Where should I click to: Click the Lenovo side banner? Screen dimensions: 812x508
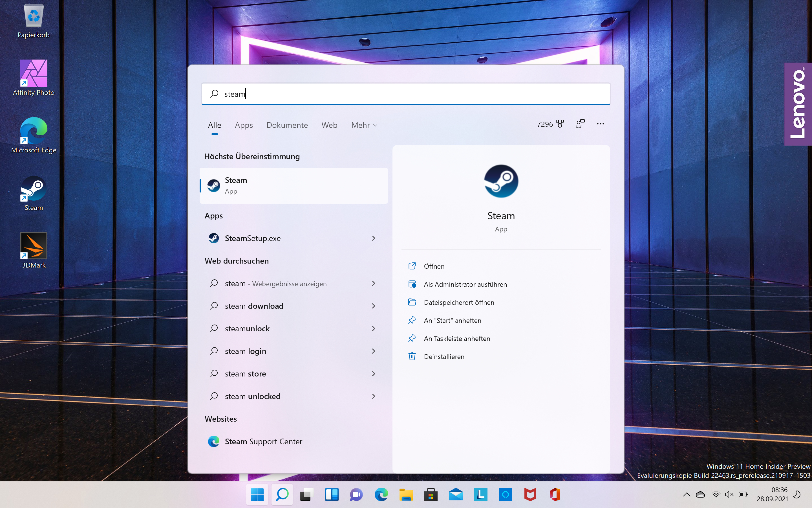pos(798,104)
